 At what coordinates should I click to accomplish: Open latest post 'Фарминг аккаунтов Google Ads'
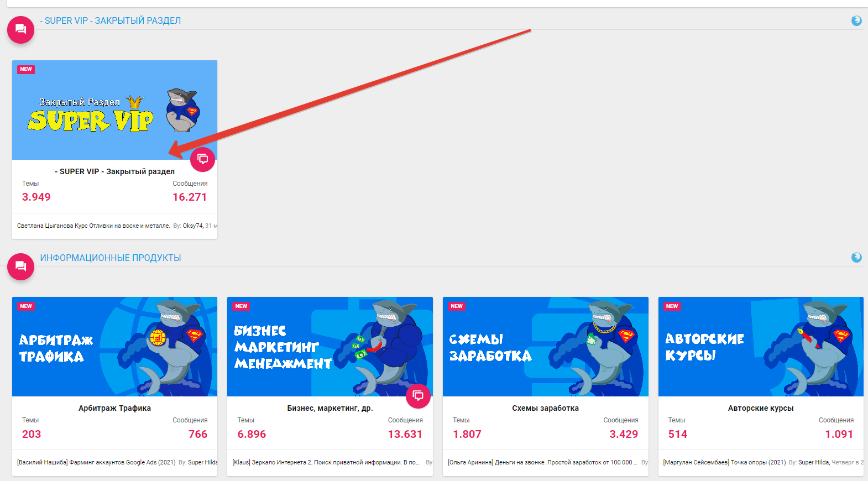click(96, 462)
